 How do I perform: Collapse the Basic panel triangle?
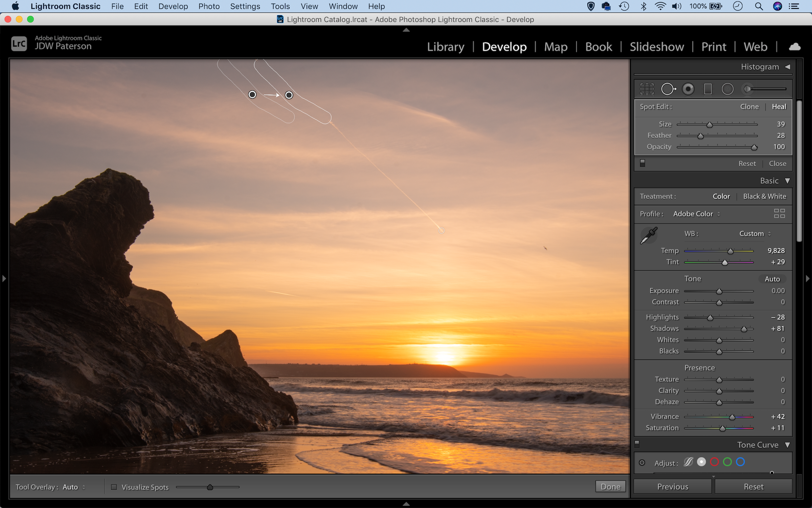coord(788,181)
